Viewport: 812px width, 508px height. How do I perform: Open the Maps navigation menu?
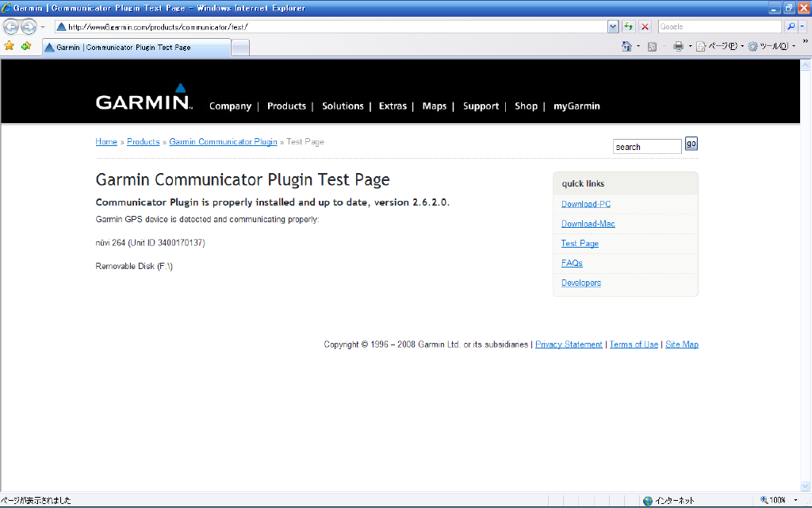434,106
